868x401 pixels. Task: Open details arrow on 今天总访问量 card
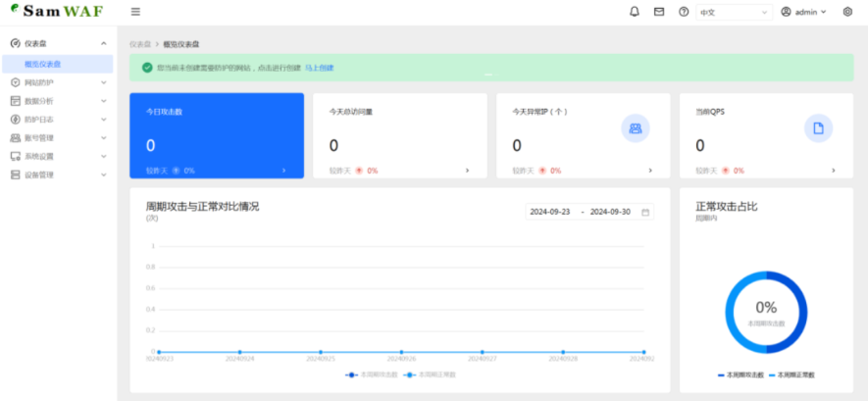(467, 171)
